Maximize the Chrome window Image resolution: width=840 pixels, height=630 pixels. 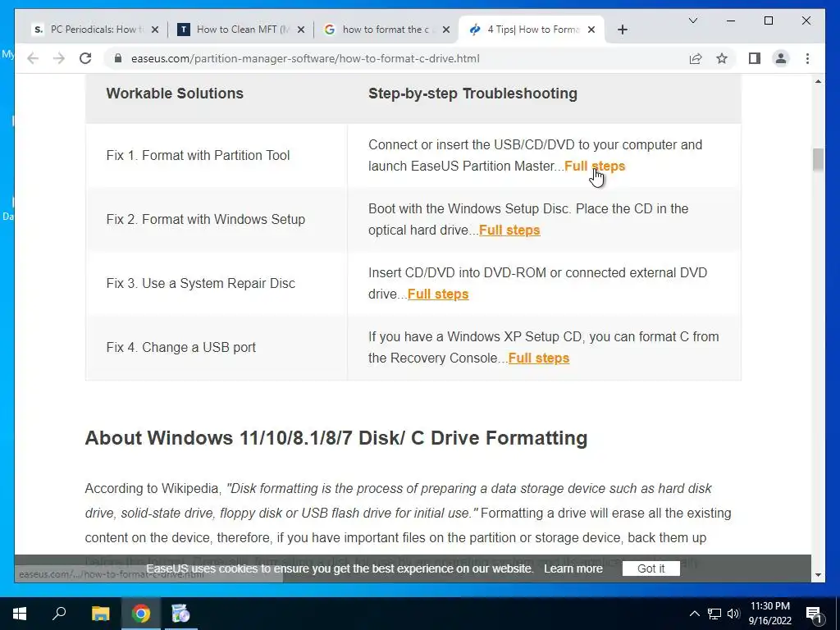point(768,21)
